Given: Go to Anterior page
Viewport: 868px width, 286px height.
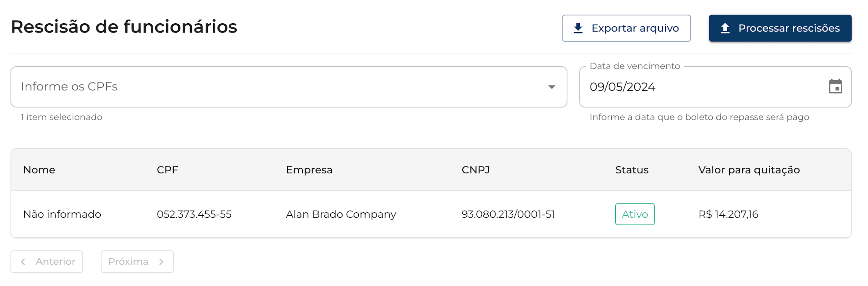Looking at the screenshot, I should click(x=47, y=261).
